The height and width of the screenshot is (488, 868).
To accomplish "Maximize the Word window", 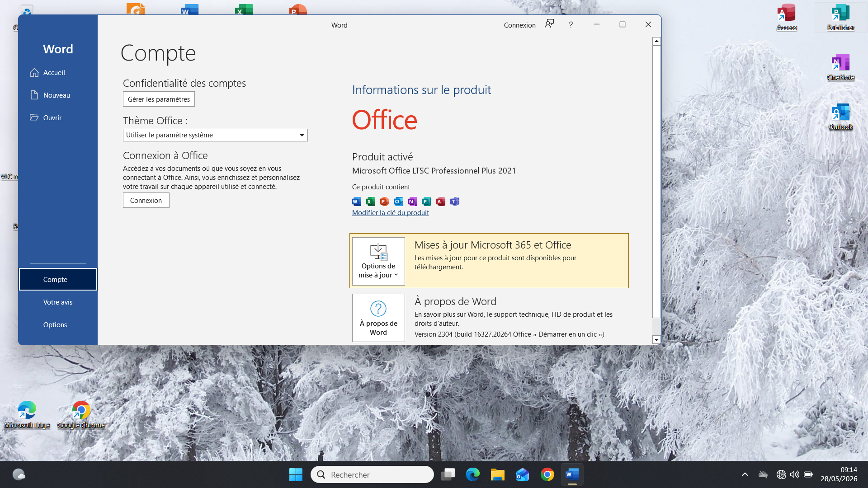I will [x=623, y=24].
